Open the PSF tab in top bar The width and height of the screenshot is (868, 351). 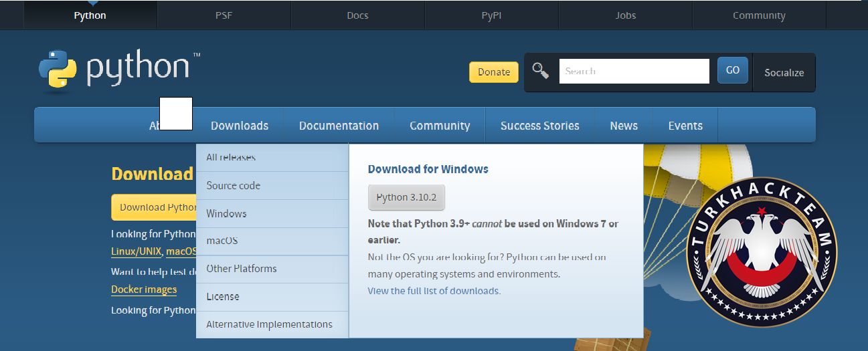pos(224,15)
